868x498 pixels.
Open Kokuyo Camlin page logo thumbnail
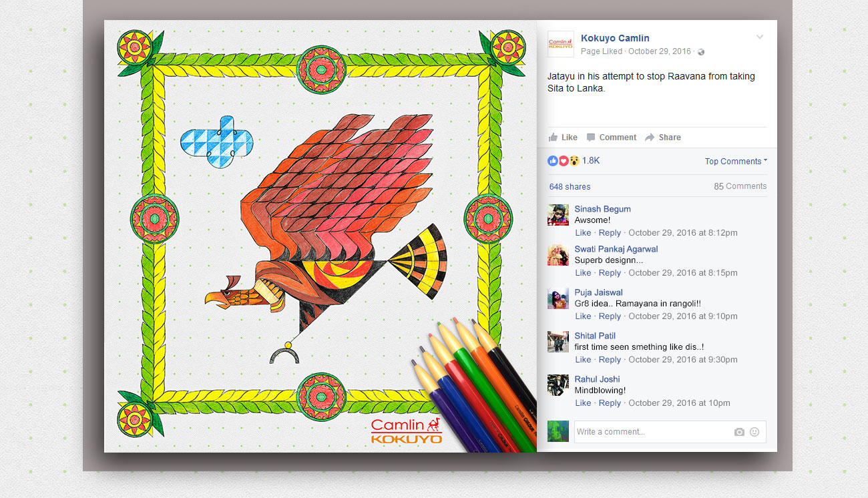click(561, 44)
